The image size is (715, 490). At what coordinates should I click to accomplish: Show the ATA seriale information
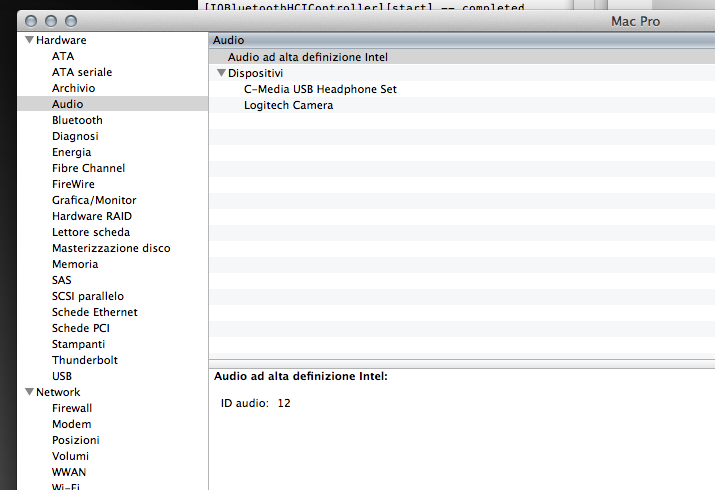(82, 72)
